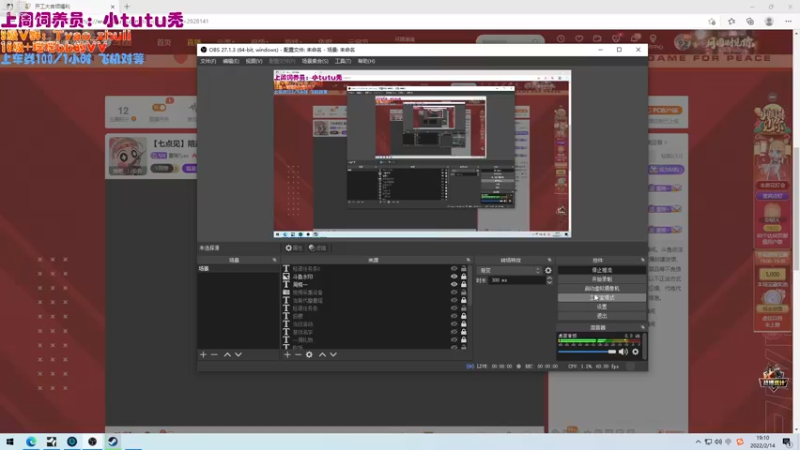This screenshot has height=450, width=800.
Task: Open Microsoft Edge from the taskbar
Action: 31,441
